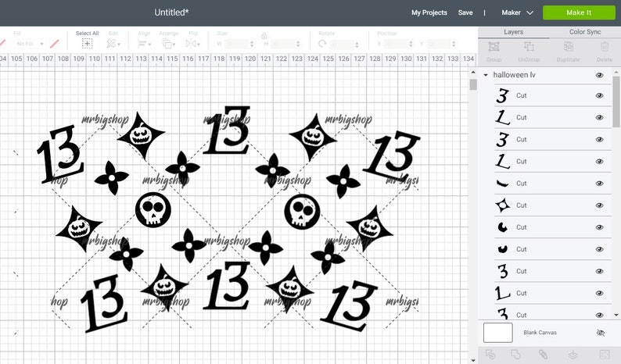Viewport: 621px width, 364px height.
Task: Click the canvas scroll down arrow
Action: [x=473, y=360]
